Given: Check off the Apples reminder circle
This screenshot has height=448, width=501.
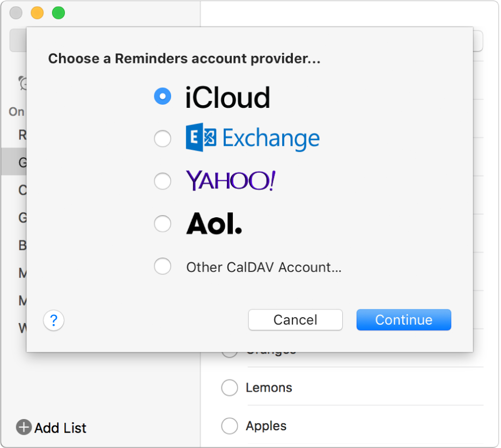Looking at the screenshot, I should coord(230,426).
